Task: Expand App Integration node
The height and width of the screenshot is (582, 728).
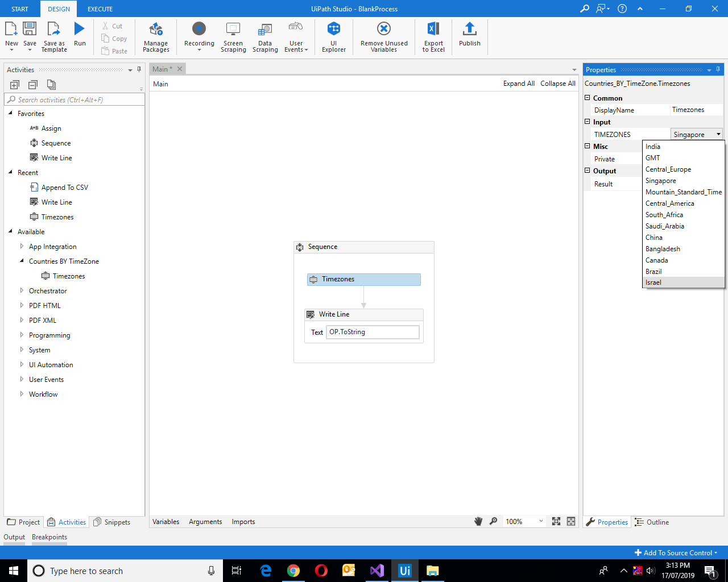Action: coord(22,246)
